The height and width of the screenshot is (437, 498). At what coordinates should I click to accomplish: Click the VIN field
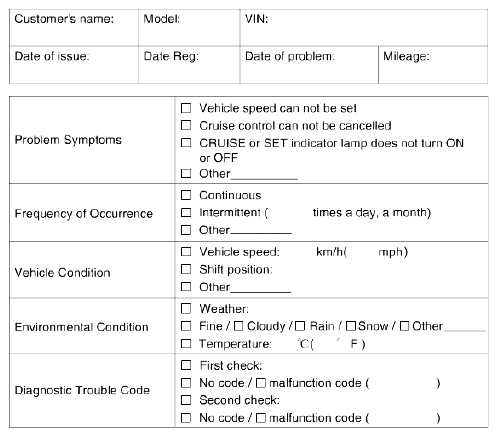coord(364,28)
